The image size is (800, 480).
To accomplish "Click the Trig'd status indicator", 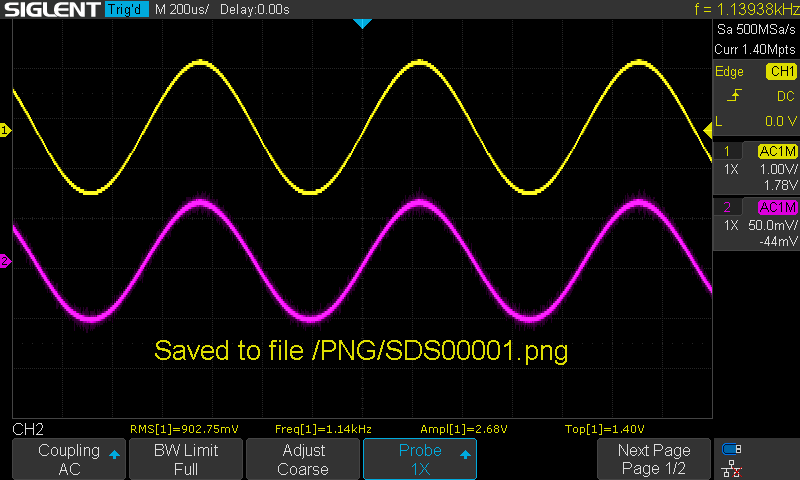I will [x=126, y=9].
